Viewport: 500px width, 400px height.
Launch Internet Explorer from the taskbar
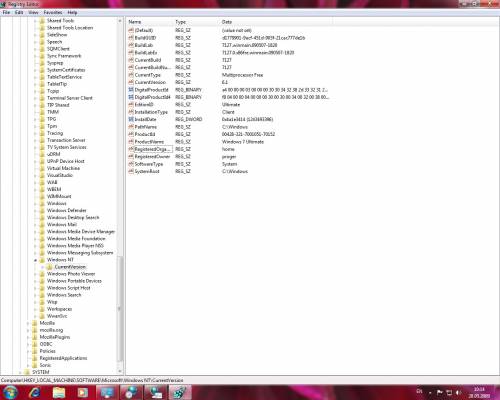[x=35, y=393]
